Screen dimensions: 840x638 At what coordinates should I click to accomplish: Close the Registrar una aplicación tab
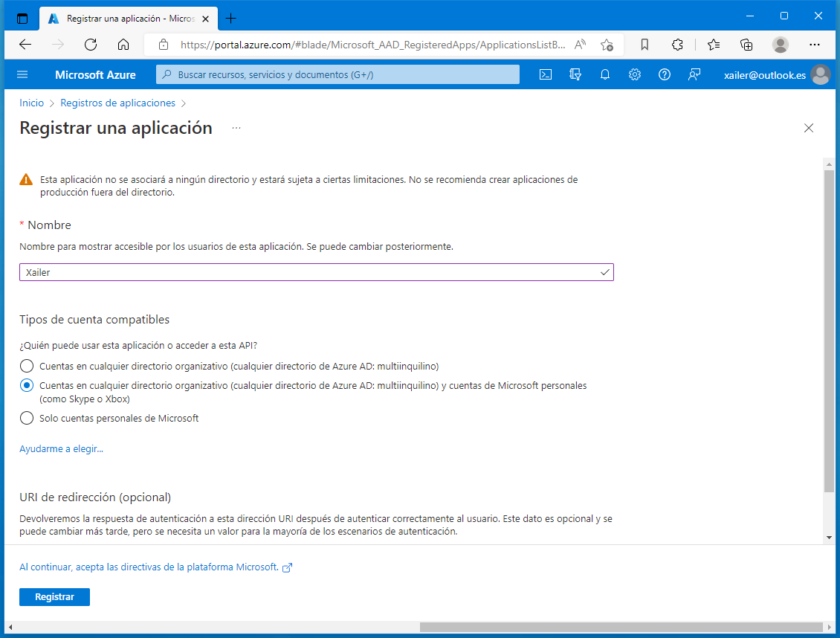(206, 19)
